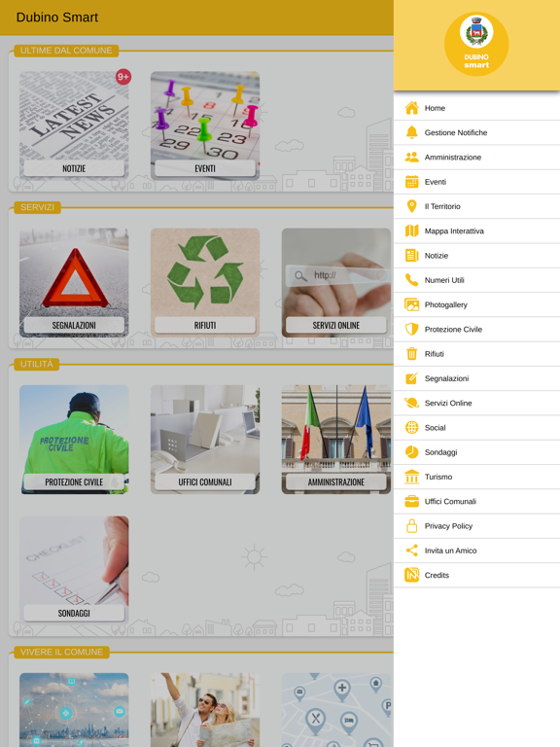Click the people icon for Amministrazione

tap(411, 158)
